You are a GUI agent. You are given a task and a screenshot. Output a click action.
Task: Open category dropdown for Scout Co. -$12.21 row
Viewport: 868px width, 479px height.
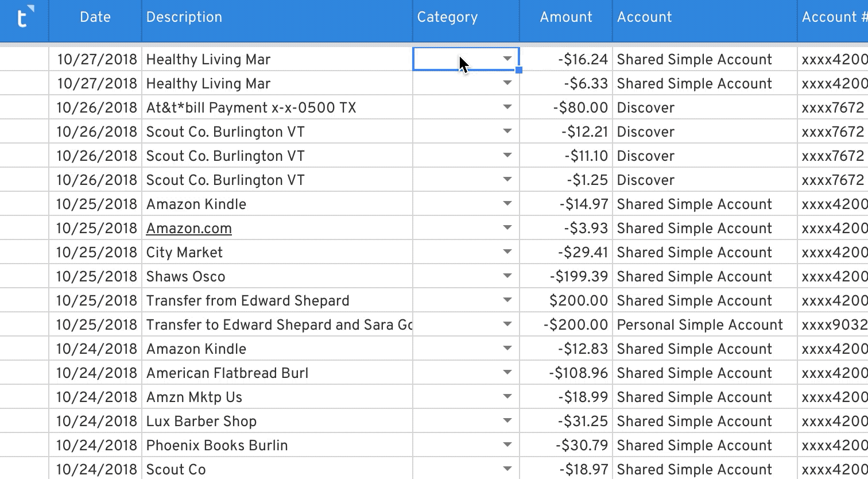coord(507,132)
